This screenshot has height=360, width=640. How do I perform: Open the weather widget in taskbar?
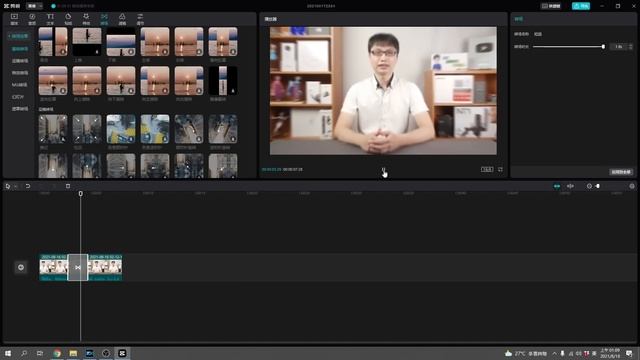click(x=525, y=353)
